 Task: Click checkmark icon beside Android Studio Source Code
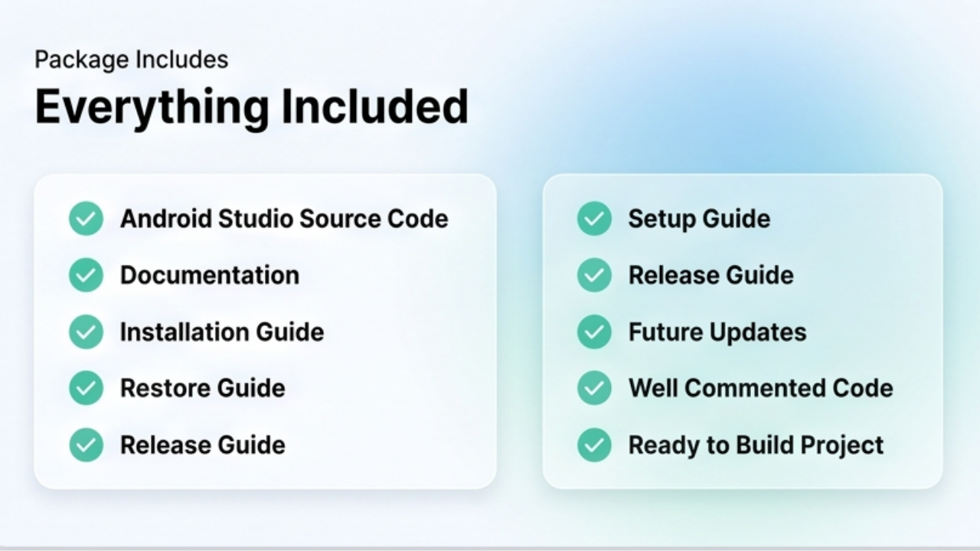86,219
